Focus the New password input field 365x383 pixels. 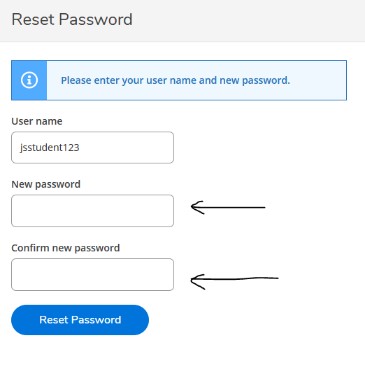click(92, 211)
